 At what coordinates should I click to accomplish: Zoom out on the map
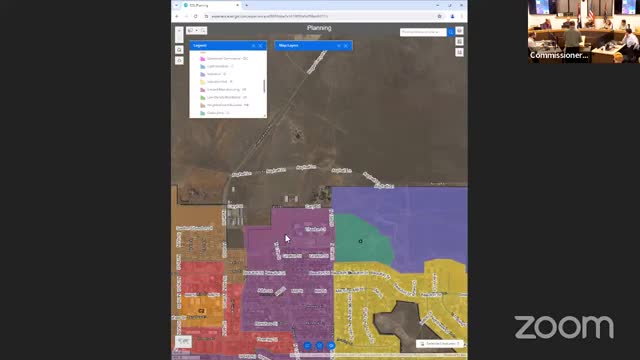point(179,38)
